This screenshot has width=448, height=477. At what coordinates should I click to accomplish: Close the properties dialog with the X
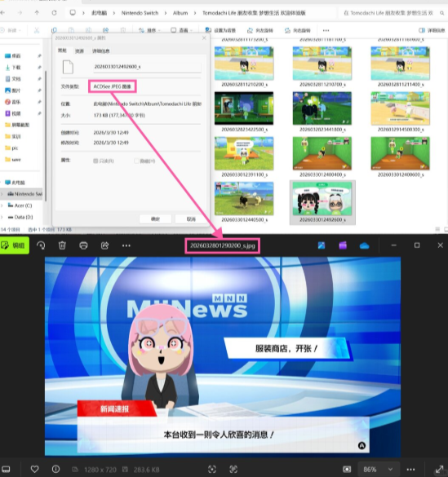point(204,38)
